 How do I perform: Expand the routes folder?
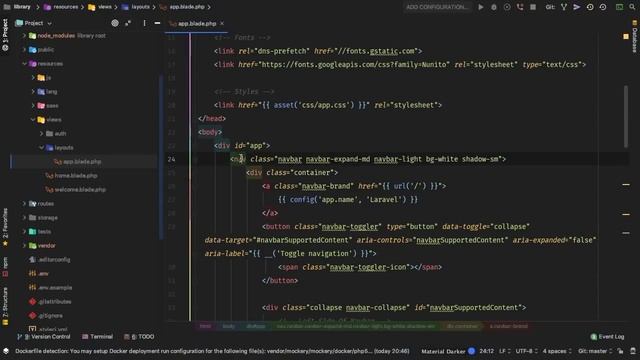24,204
